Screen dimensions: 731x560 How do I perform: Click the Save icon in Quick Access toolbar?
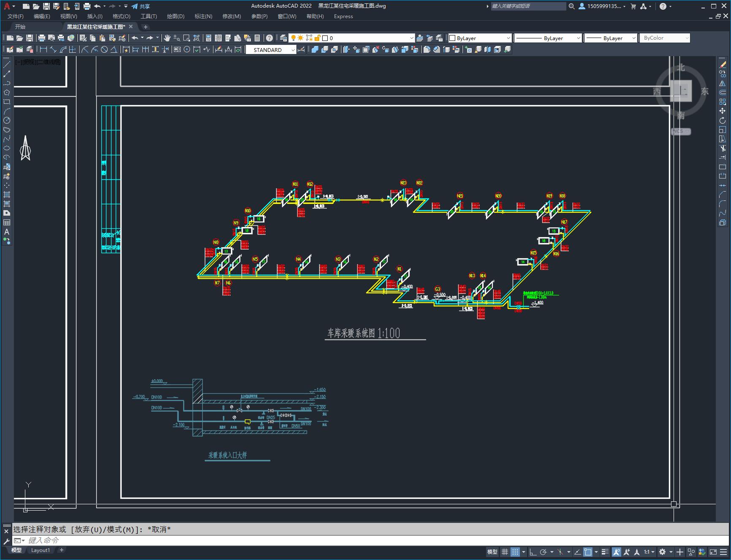(46, 6)
